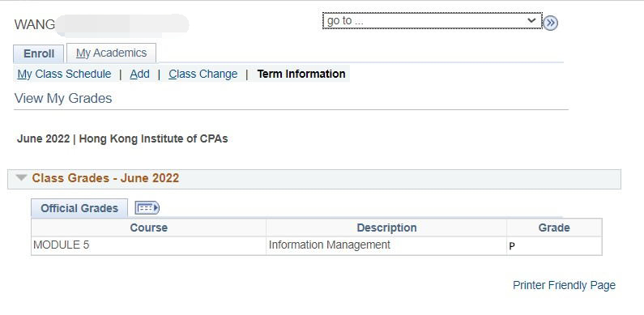Select the Term Information item

click(x=301, y=74)
